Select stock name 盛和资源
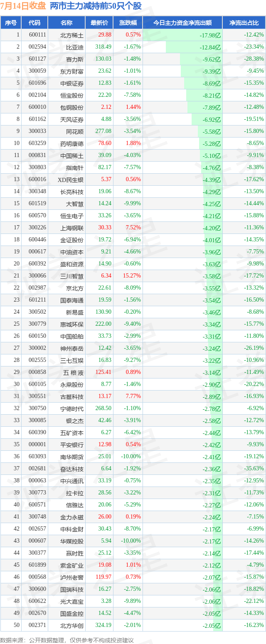Viewport: 266px width, 644px height. pyautogui.click(x=72, y=264)
